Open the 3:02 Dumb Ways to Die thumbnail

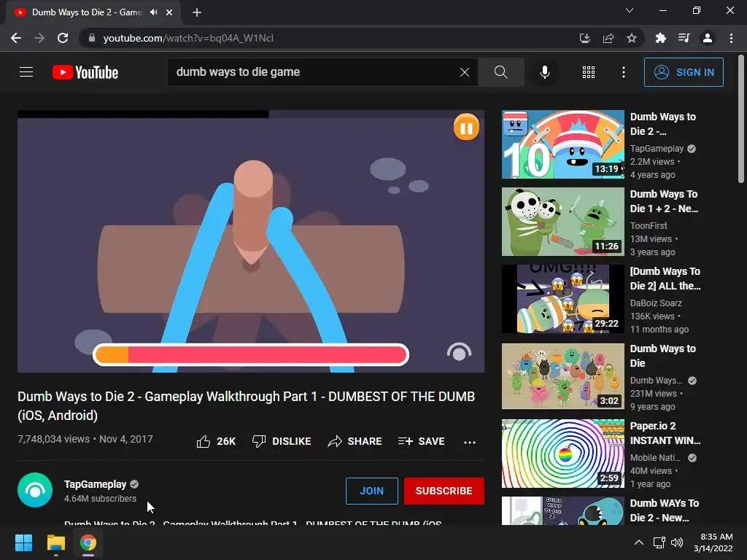562,376
